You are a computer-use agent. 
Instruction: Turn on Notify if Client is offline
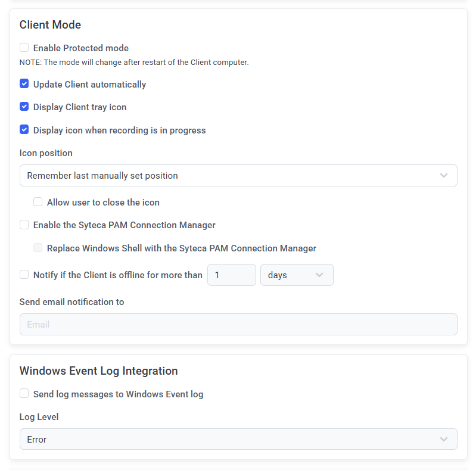(24, 275)
